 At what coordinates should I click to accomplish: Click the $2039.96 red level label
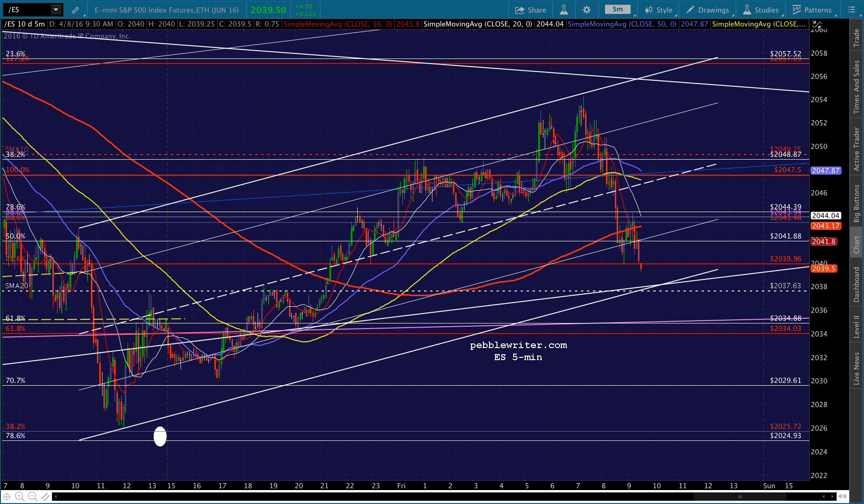[786, 259]
